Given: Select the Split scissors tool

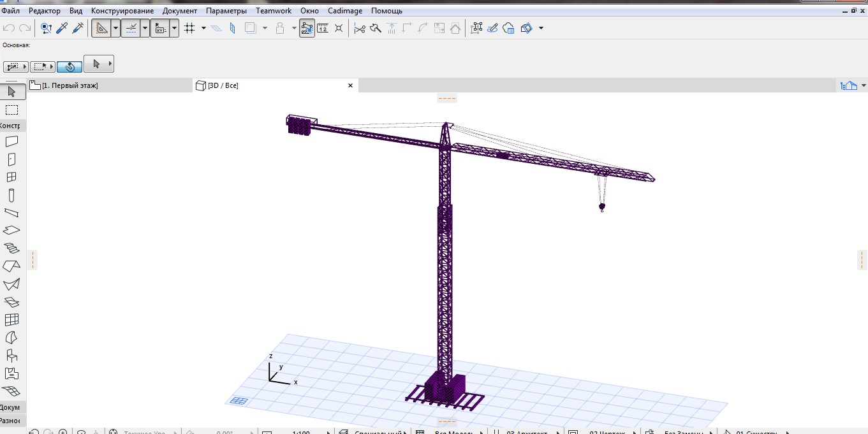Looking at the screenshot, I should click(360, 28).
